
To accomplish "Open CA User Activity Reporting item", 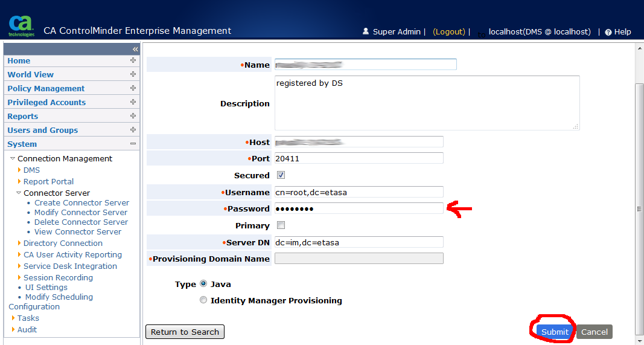I will click(x=72, y=254).
